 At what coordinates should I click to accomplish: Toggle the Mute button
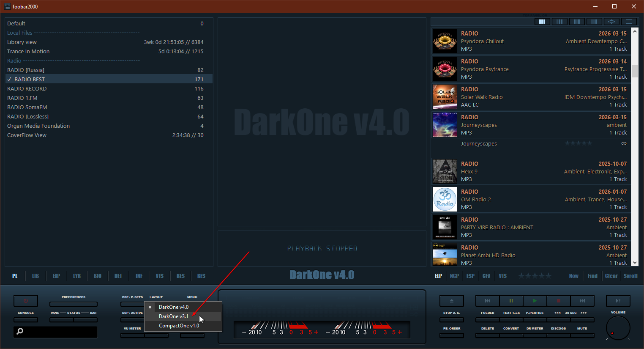[582, 335]
